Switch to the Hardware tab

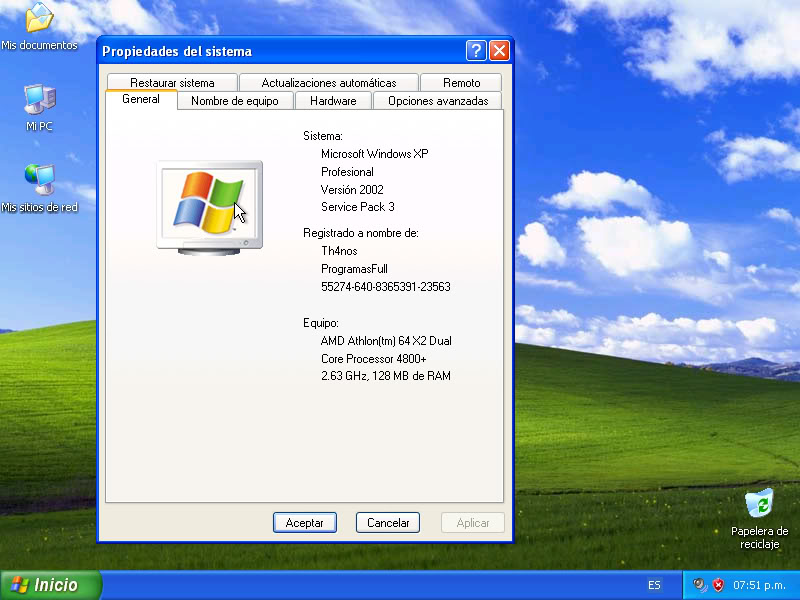[333, 100]
